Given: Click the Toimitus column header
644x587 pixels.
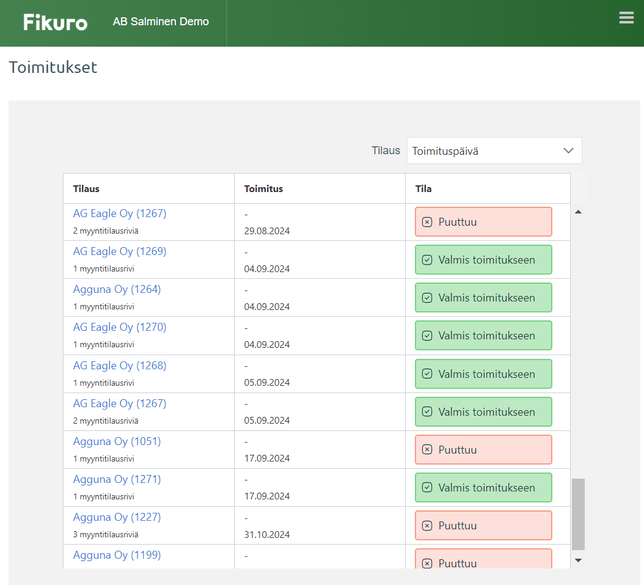Looking at the screenshot, I should (x=264, y=188).
